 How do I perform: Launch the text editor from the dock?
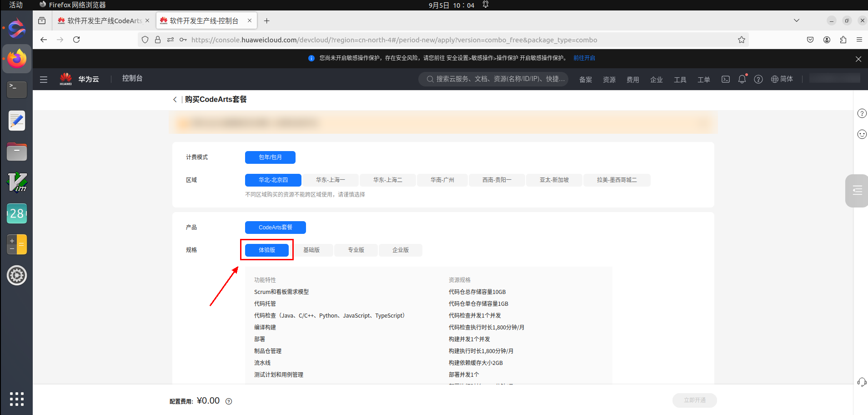[17, 121]
